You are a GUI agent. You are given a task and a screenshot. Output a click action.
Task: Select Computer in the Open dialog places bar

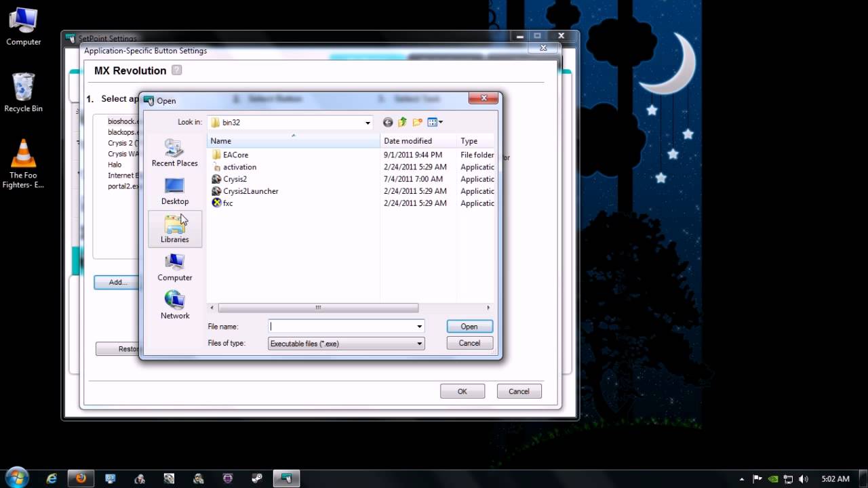point(175,268)
